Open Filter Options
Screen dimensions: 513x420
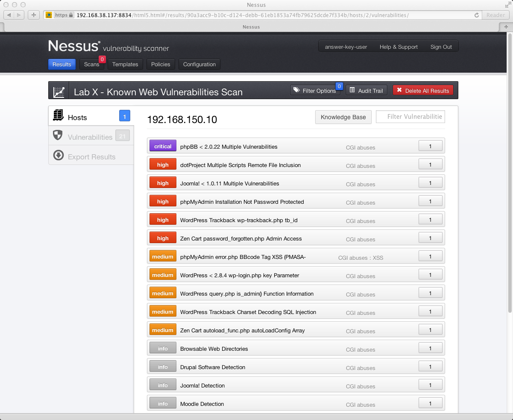tap(315, 90)
